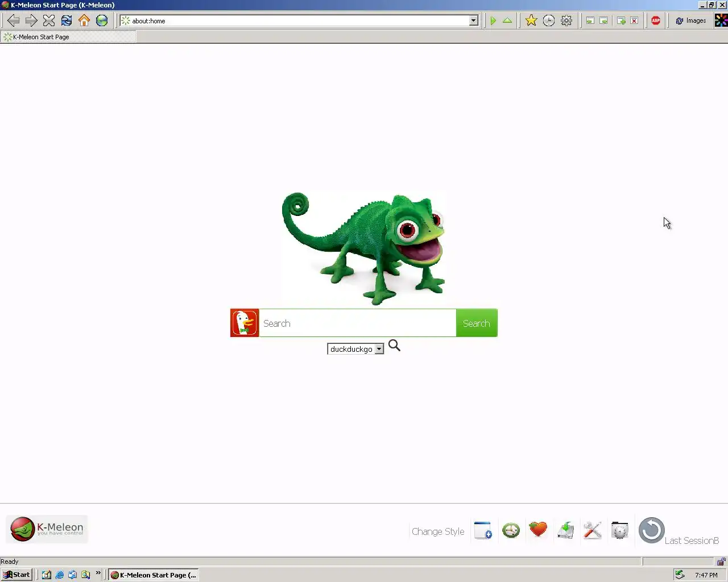Viewport: 728px width, 582px height.
Task: Open the green clock history icon
Action: pyautogui.click(x=511, y=530)
